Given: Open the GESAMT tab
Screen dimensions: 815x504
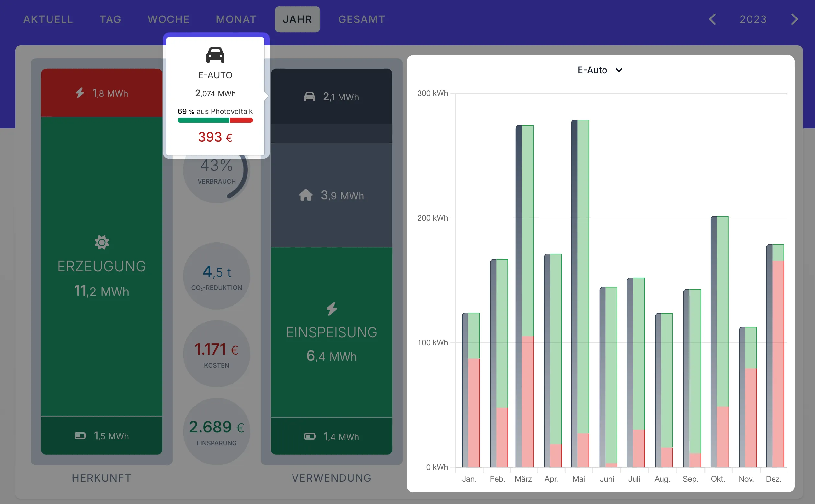Looking at the screenshot, I should (x=362, y=19).
